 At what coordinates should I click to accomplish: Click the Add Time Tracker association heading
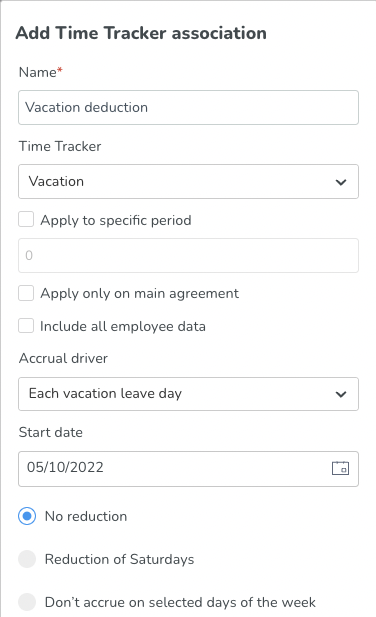(141, 33)
